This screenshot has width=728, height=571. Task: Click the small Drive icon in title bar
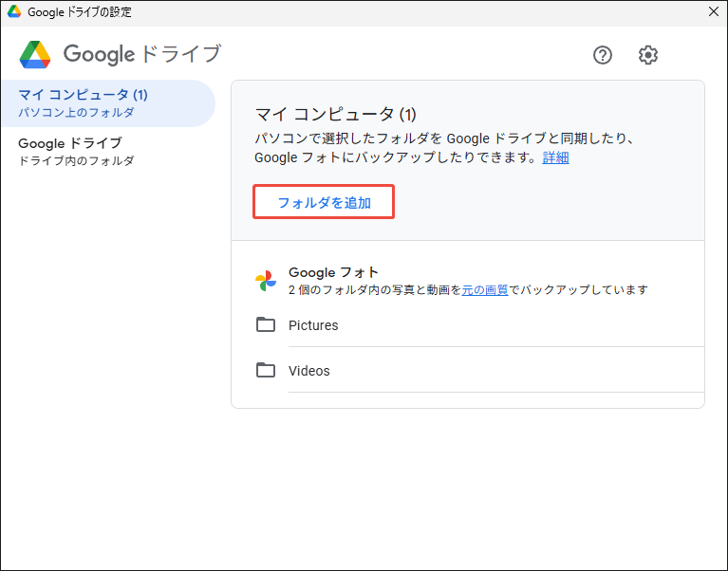(14, 11)
